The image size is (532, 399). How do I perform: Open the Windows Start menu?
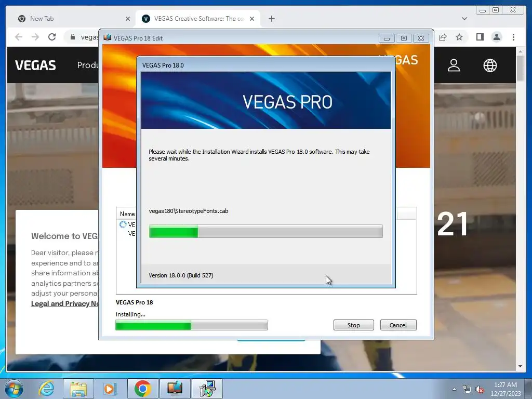pyautogui.click(x=14, y=389)
